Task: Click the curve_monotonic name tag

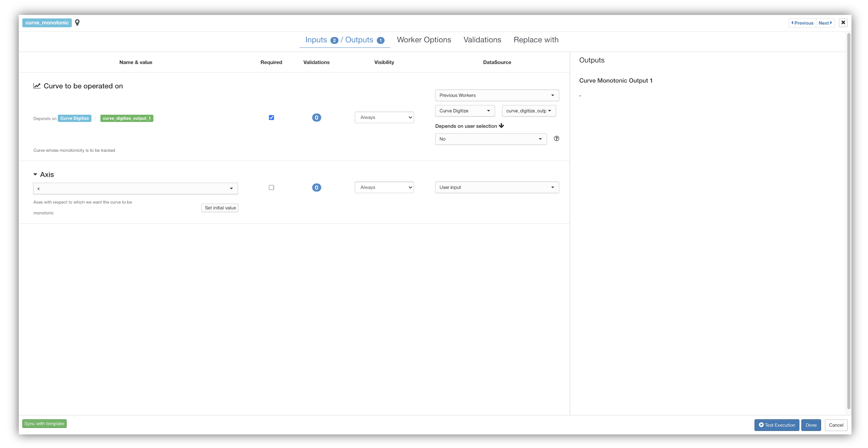Action: [x=47, y=23]
